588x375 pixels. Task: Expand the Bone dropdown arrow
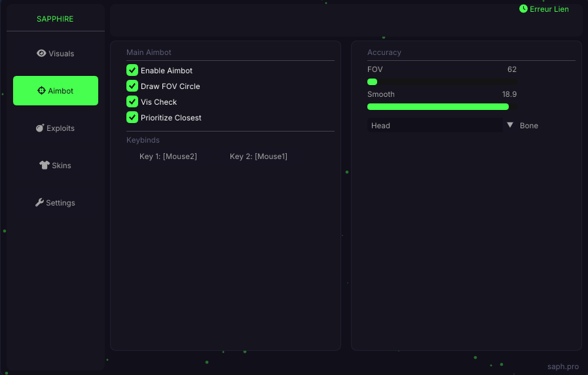coord(510,125)
